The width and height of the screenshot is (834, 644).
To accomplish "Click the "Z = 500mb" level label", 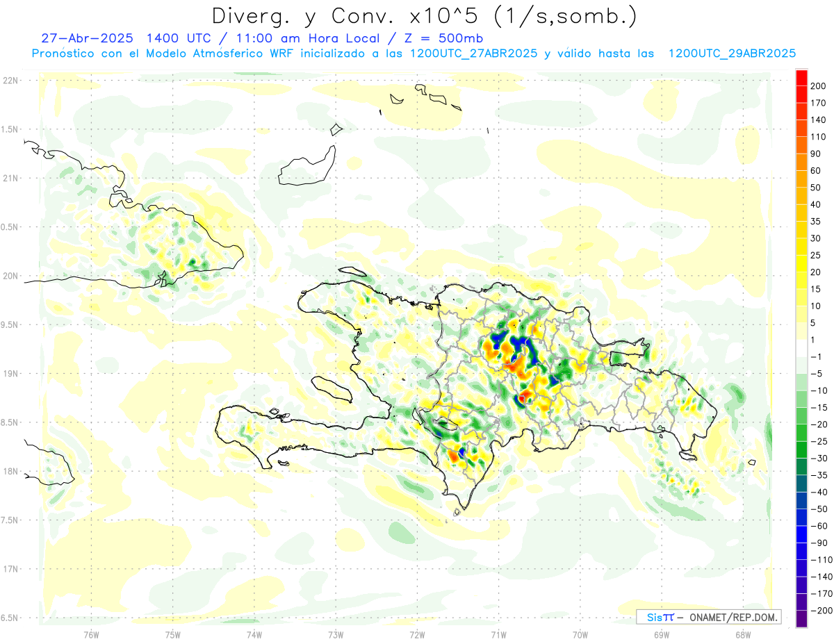I will point(443,38).
